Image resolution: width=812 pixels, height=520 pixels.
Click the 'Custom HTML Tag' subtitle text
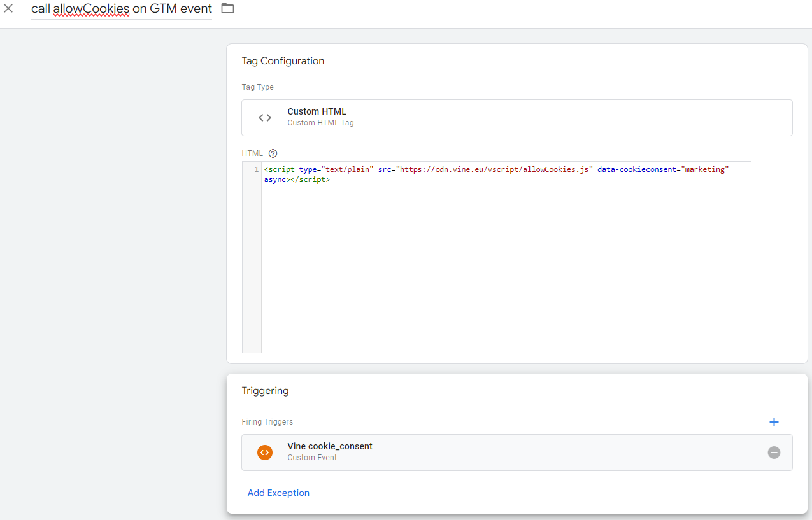pos(320,123)
